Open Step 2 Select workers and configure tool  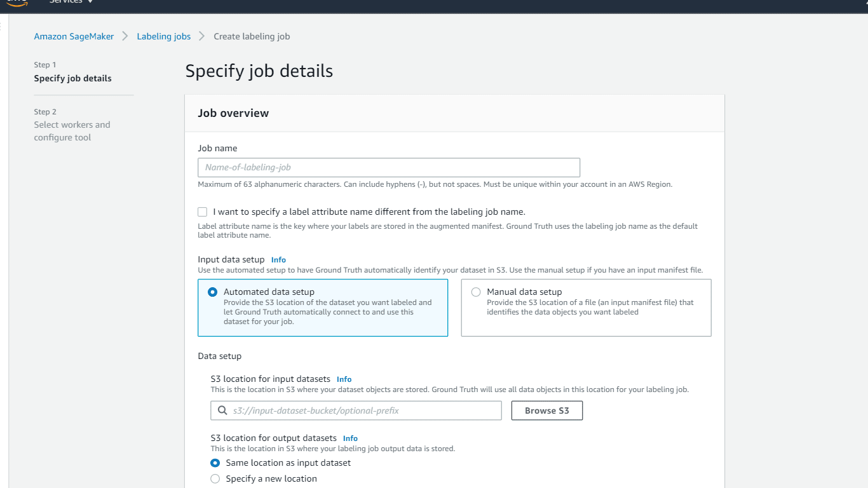tap(72, 131)
